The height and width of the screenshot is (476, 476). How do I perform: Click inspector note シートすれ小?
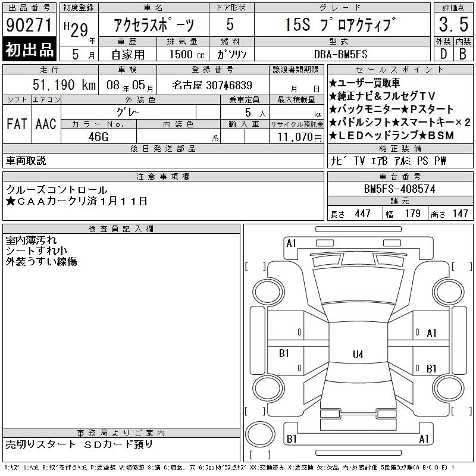(36, 250)
